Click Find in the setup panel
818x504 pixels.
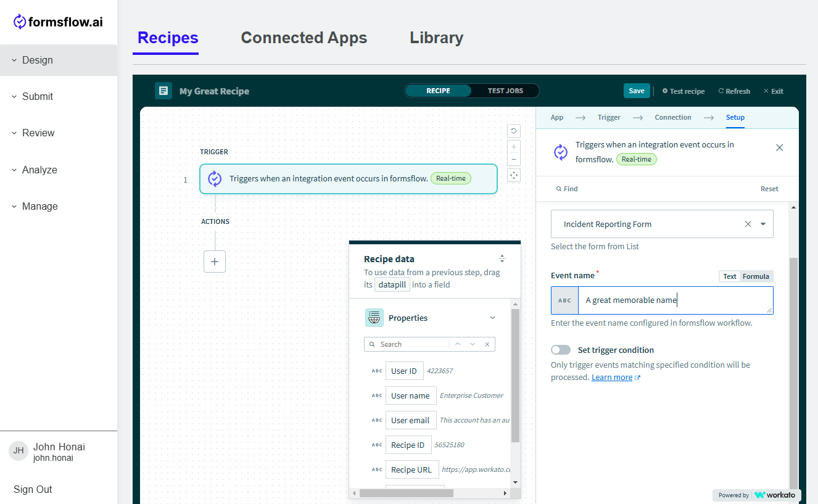567,189
